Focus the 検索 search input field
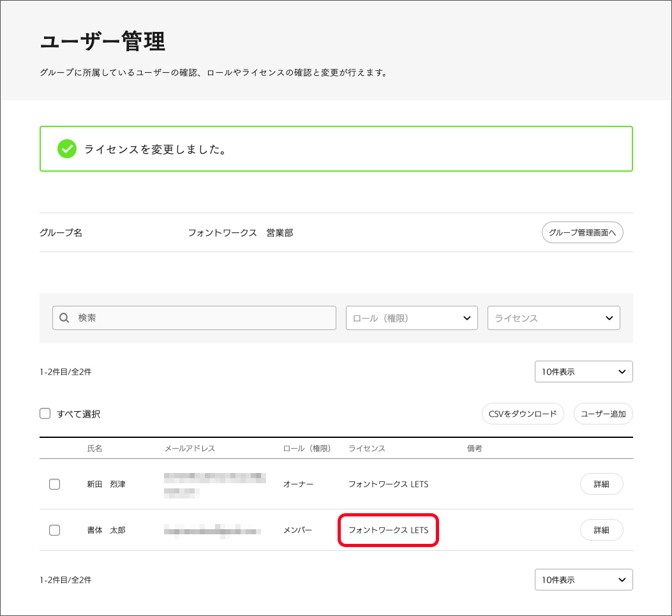Viewport: 672px width, 616px height. 204,318
